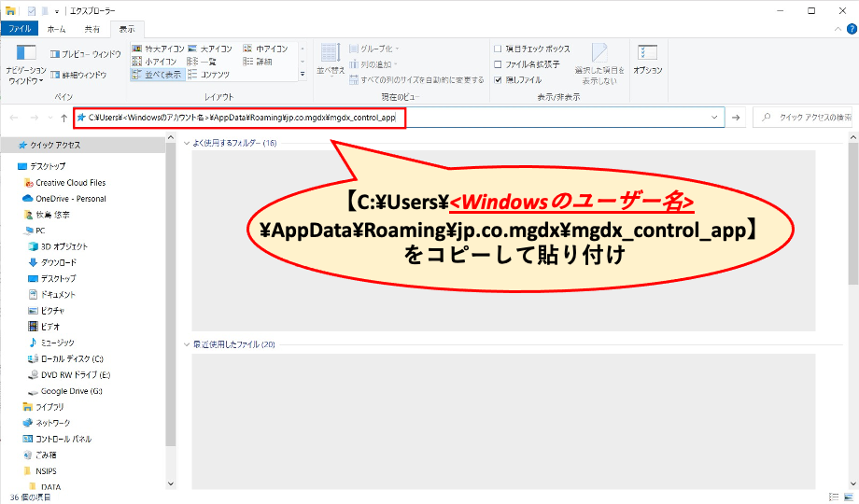
Task: Open ダウンロード folder in sidebar
Action: coord(64,262)
